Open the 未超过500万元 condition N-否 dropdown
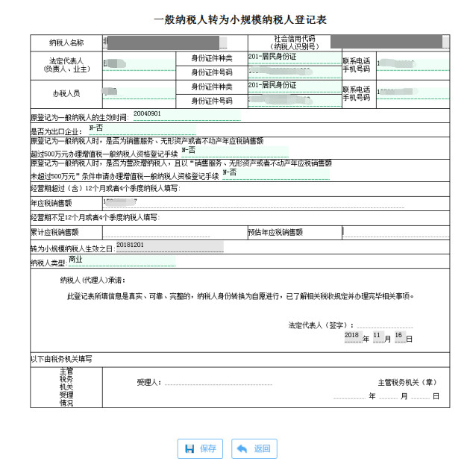Viewport: 470px width, 476px height. 275,174
